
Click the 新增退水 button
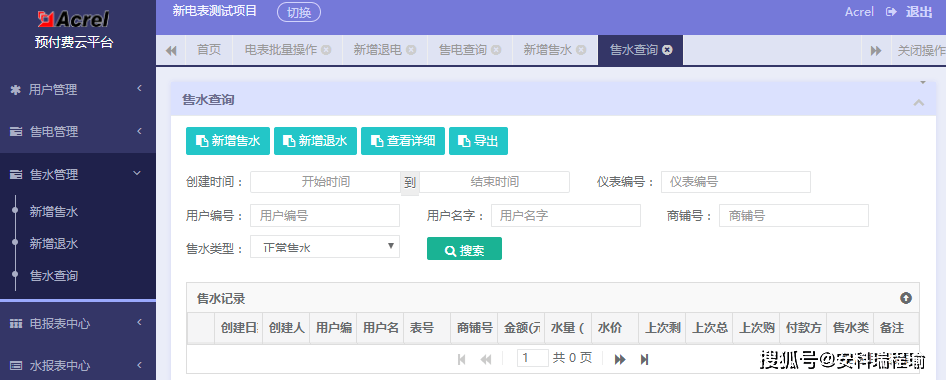click(x=316, y=141)
